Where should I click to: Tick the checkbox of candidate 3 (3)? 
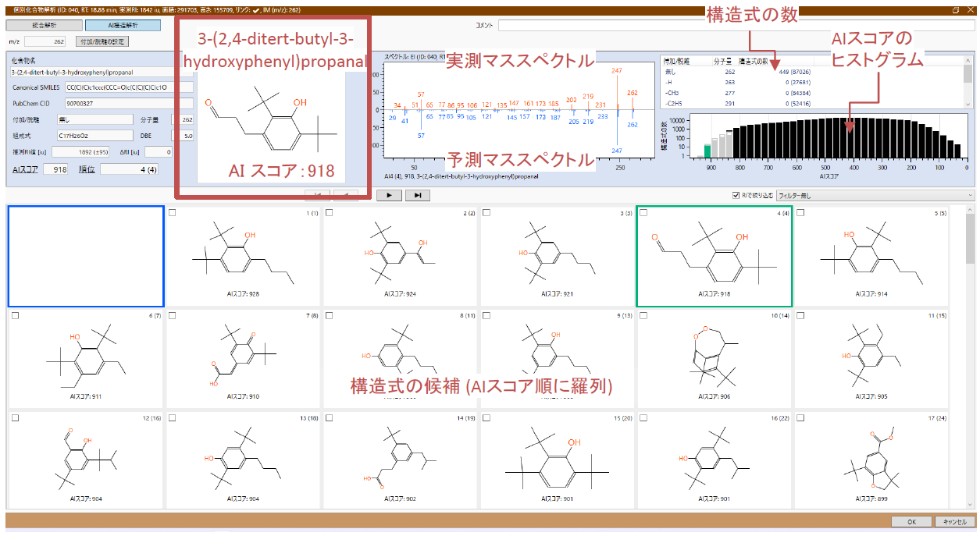(x=486, y=213)
